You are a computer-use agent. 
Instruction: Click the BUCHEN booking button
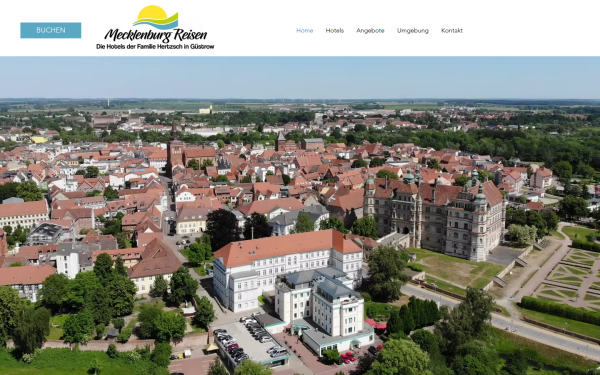[x=51, y=30]
